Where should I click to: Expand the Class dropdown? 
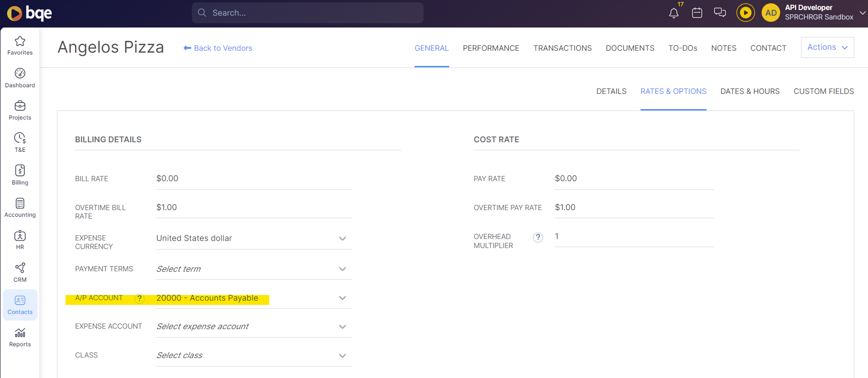(342, 356)
